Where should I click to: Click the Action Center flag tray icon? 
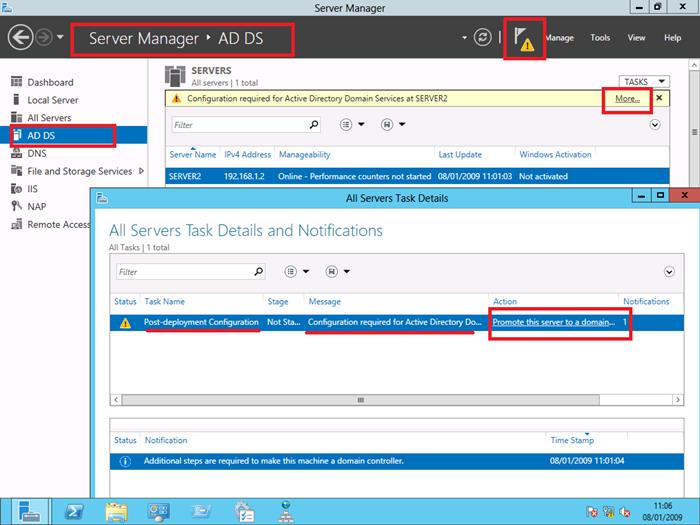pyautogui.click(x=592, y=512)
